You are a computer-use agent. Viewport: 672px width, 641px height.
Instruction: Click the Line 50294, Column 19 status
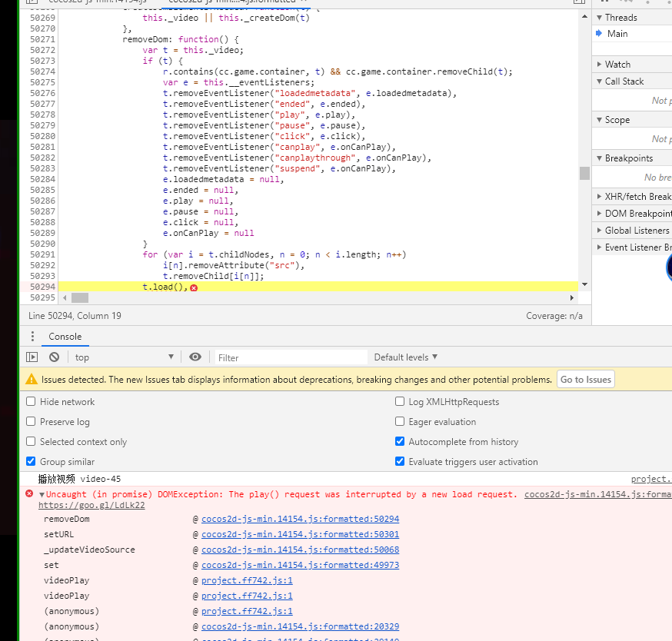(75, 316)
